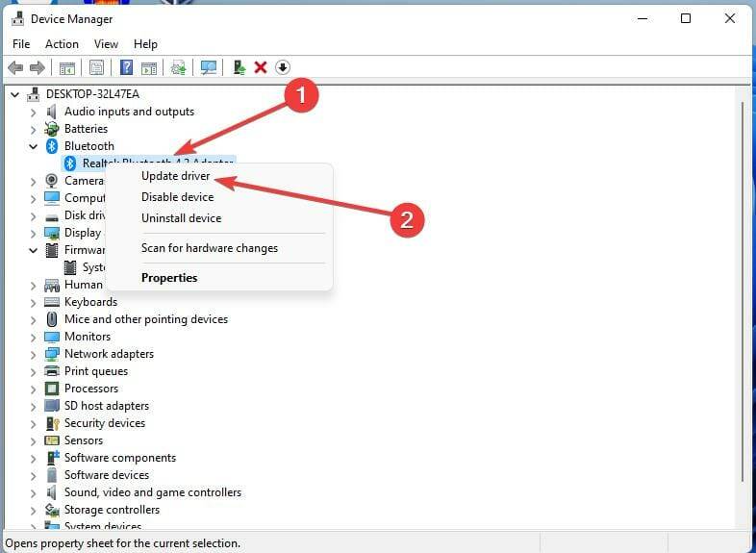The image size is (756, 553).
Task: Select the System Firmware chip icon
Action: coord(70,267)
